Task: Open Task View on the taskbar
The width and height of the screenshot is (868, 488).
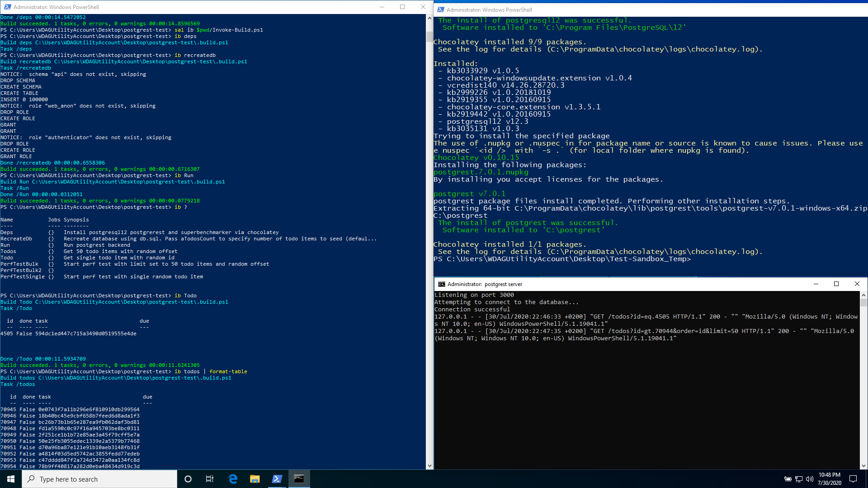Action: tap(210, 479)
